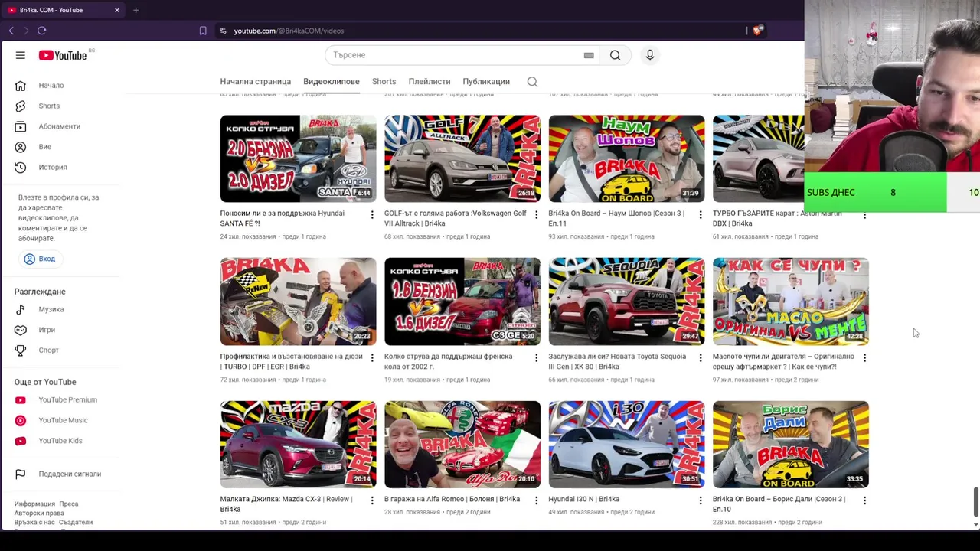
Task: Play the Mazda CX-3 thumbnail
Action: point(298,445)
